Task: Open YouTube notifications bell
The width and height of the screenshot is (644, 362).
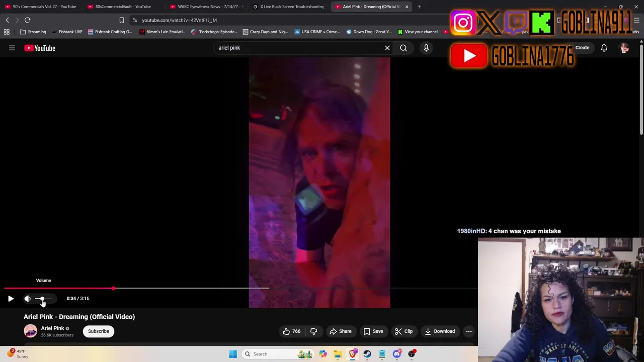Action: click(604, 48)
